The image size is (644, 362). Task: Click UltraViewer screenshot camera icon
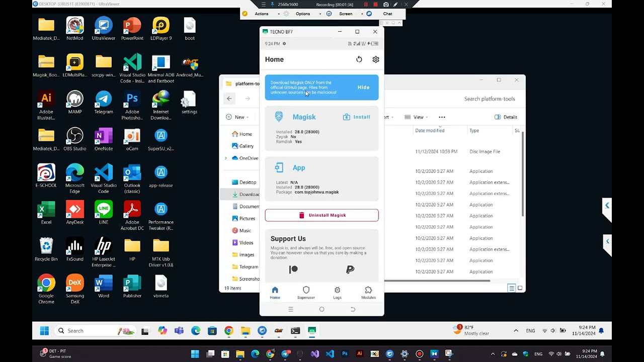386,5
